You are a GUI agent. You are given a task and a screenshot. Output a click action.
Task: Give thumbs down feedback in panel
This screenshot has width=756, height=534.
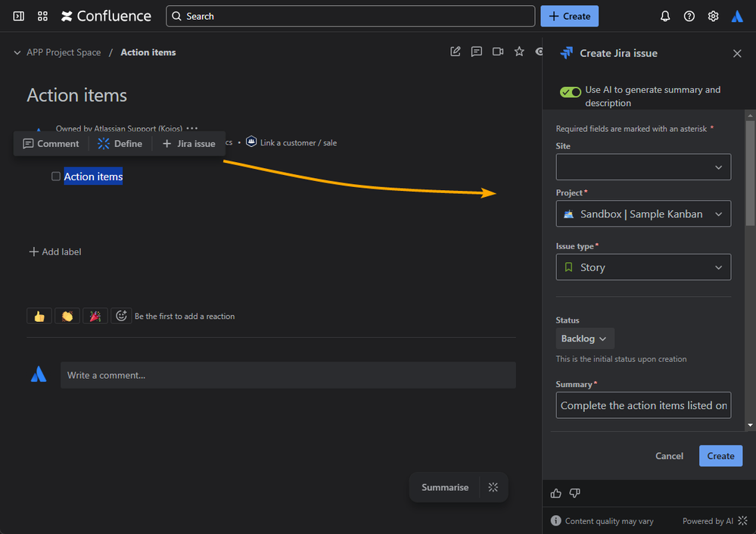pos(574,493)
